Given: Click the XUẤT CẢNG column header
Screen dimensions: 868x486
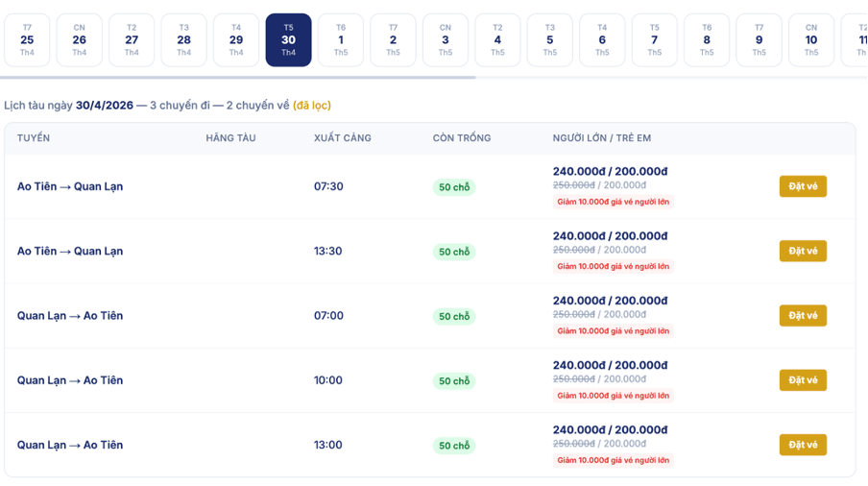Looking at the screenshot, I should [343, 138].
